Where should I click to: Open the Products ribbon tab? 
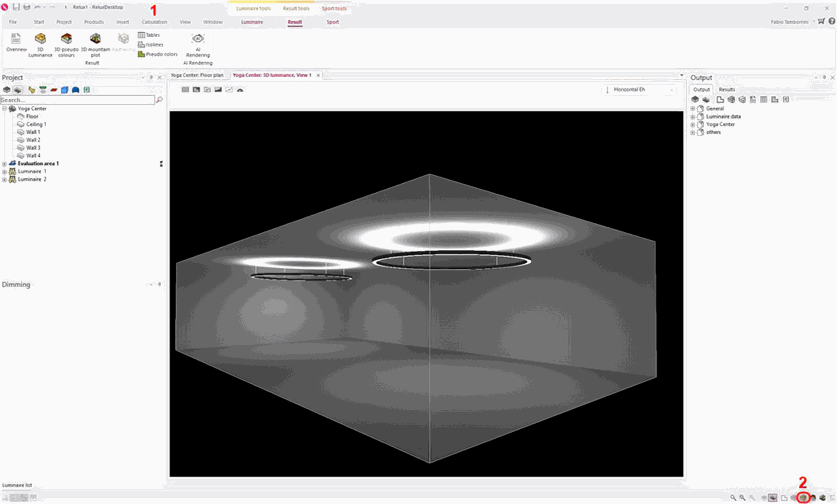pos(94,22)
